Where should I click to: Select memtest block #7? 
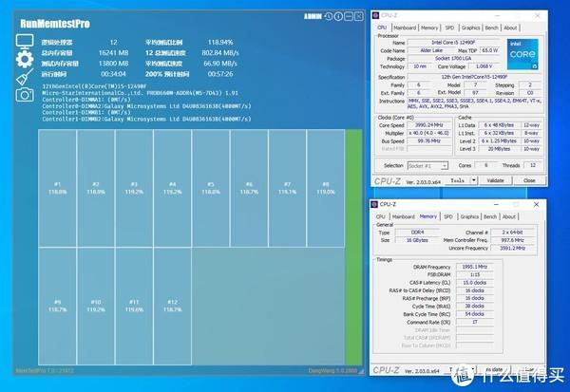click(287, 188)
